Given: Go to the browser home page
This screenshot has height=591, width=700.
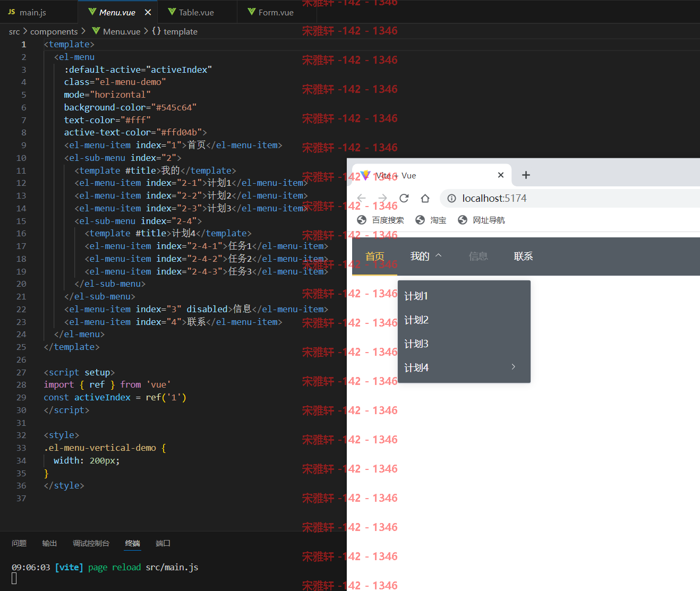Looking at the screenshot, I should pyautogui.click(x=425, y=198).
